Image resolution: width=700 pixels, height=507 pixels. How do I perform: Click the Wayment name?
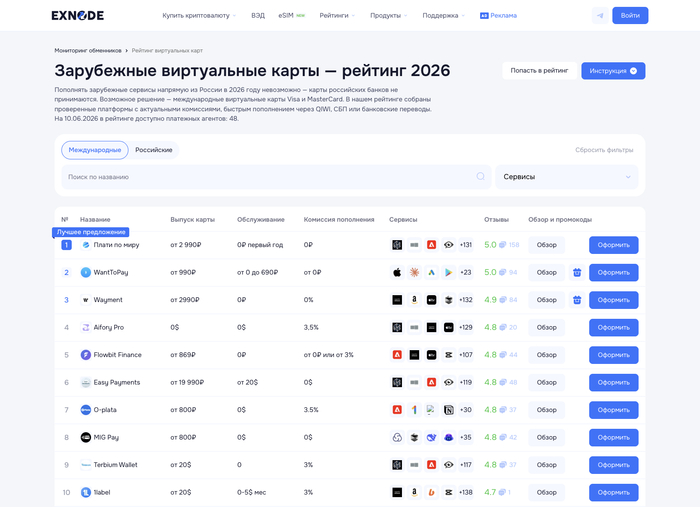108,300
